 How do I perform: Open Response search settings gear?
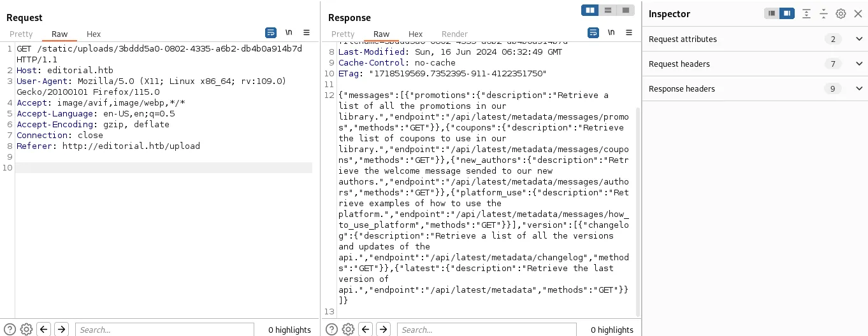point(348,329)
